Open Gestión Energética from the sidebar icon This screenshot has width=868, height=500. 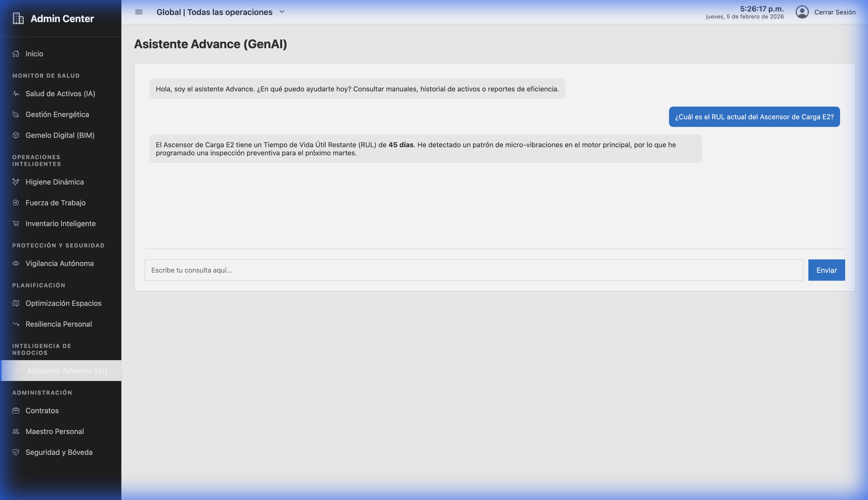[16, 114]
